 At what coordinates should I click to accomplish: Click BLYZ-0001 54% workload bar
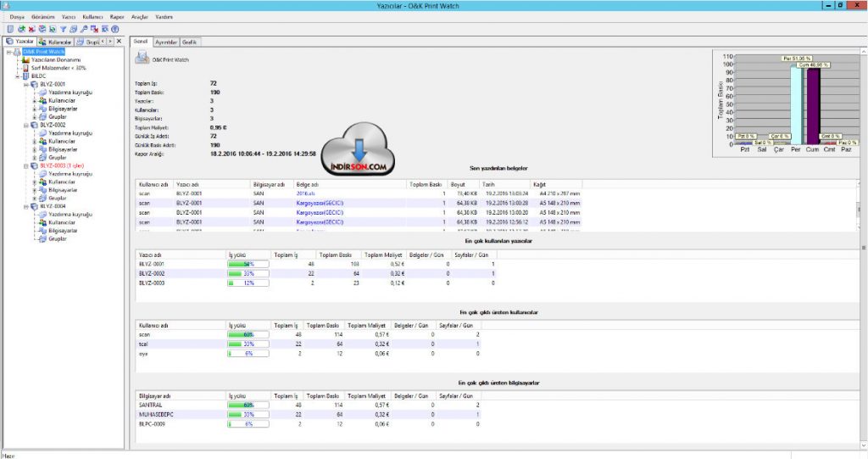[x=248, y=264]
